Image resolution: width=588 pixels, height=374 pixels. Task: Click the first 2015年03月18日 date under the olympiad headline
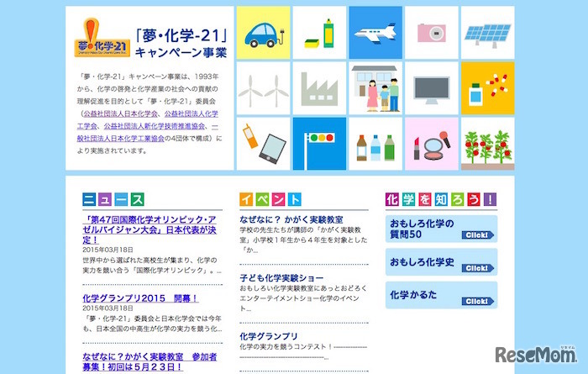[x=108, y=250]
